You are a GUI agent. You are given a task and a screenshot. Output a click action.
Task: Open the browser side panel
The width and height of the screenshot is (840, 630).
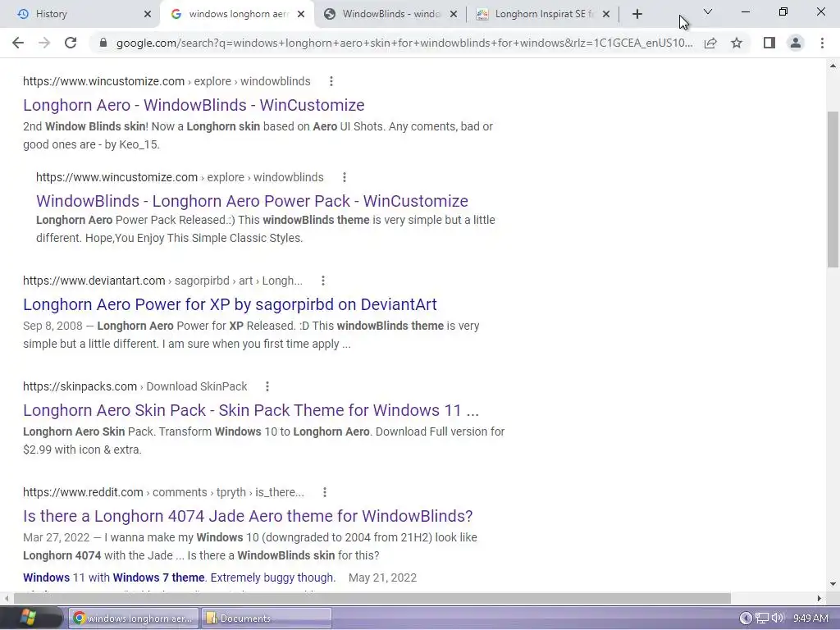(769, 43)
